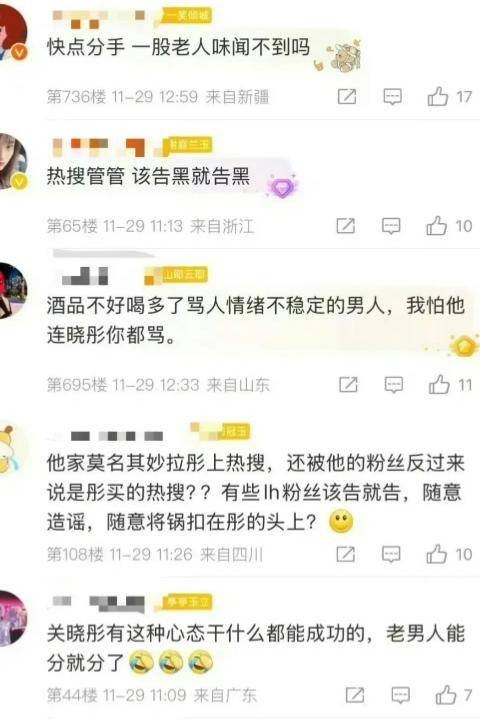Reply to the 第44楼 comment
Viewport: 480px width, 720px height.
[400, 695]
